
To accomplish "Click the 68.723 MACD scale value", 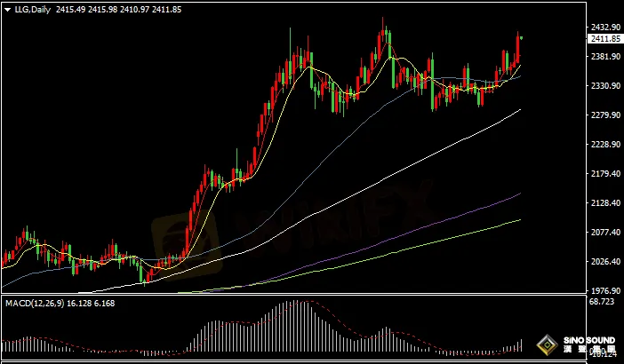I will [x=602, y=304].
